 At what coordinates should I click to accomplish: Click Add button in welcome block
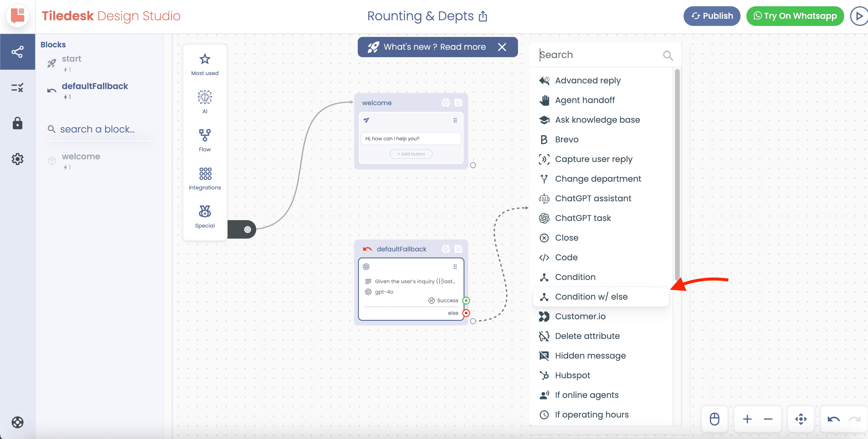point(411,154)
